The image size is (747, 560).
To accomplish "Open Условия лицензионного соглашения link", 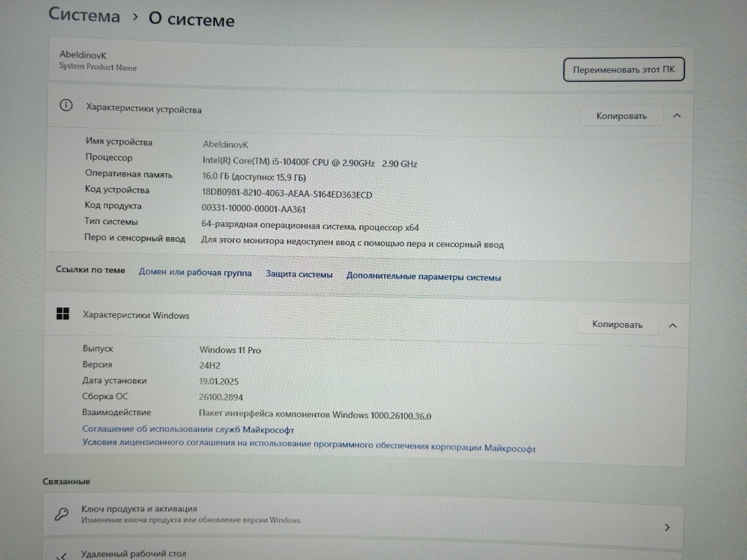I will coord(309,445).
